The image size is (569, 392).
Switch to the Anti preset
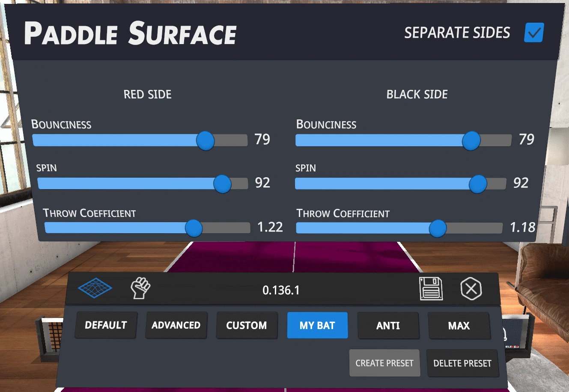388,326
